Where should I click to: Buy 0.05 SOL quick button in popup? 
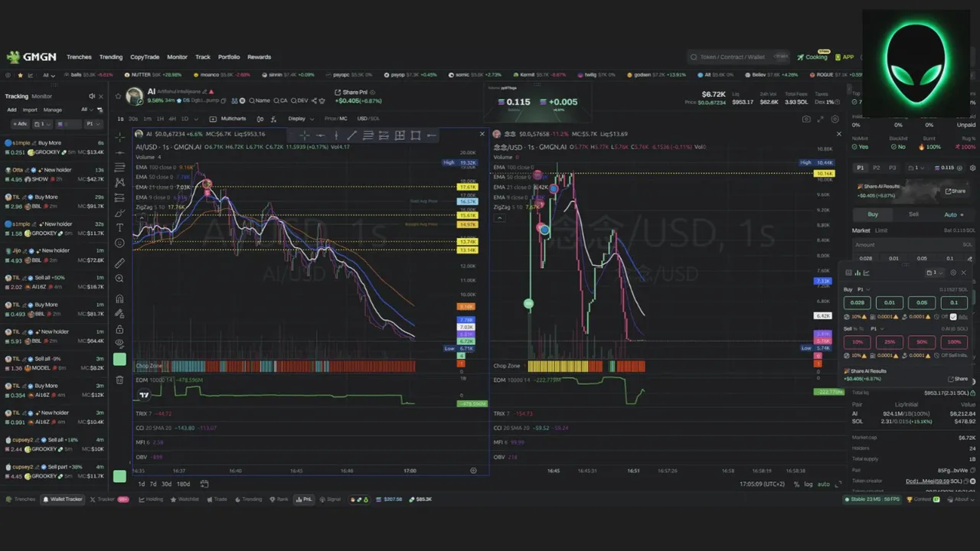[x=922, y=302]
